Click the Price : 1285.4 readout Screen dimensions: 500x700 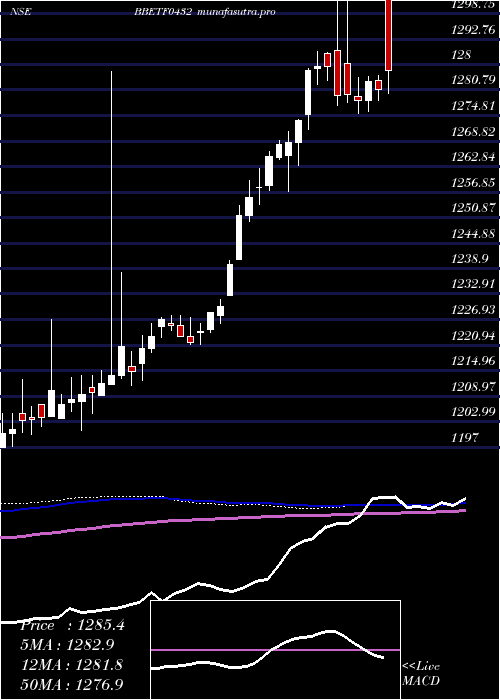72,625
